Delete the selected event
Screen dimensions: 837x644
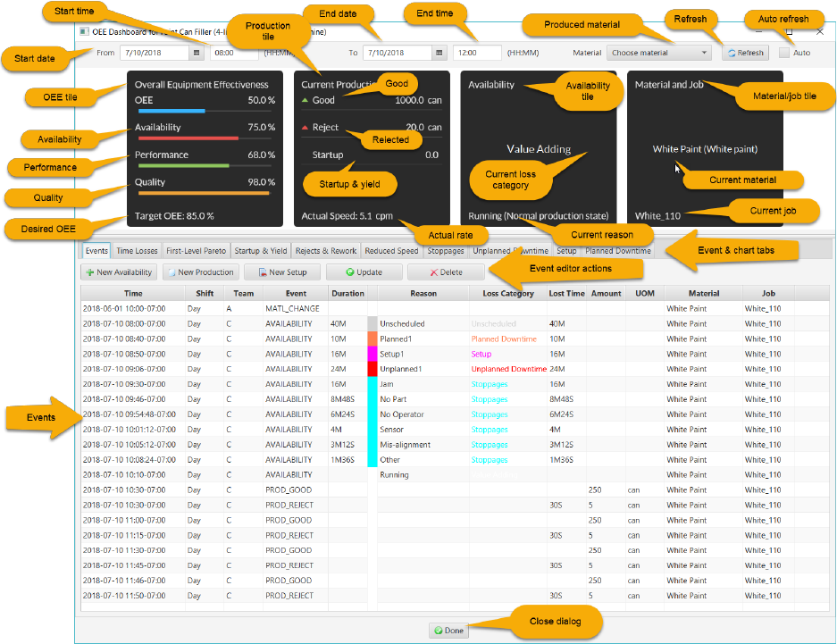[x=446, y=272]
